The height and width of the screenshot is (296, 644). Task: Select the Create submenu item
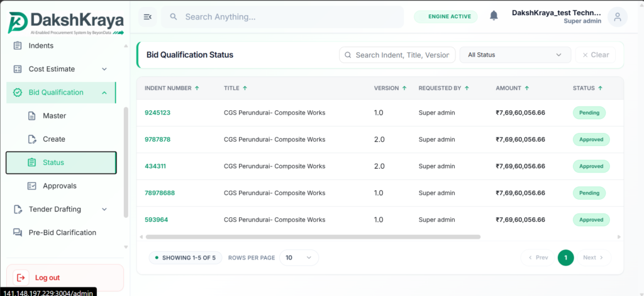click(62, 139)
